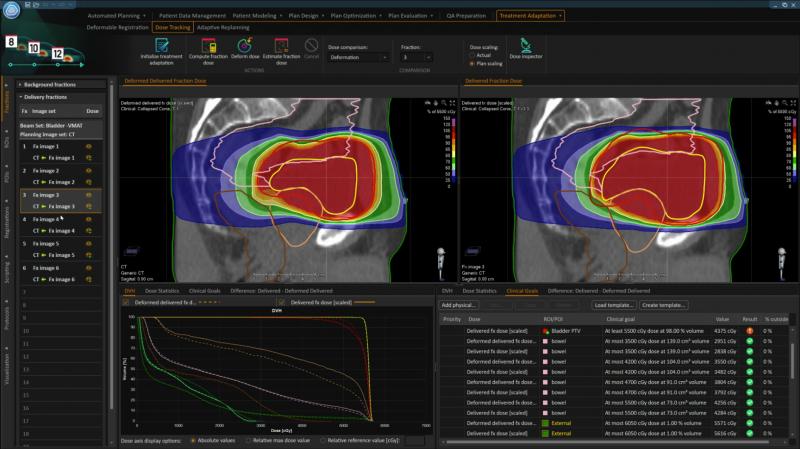Click dose eye icon for Fx image 1
This screenshot has width=800, height=449.
tap(88, 146)
